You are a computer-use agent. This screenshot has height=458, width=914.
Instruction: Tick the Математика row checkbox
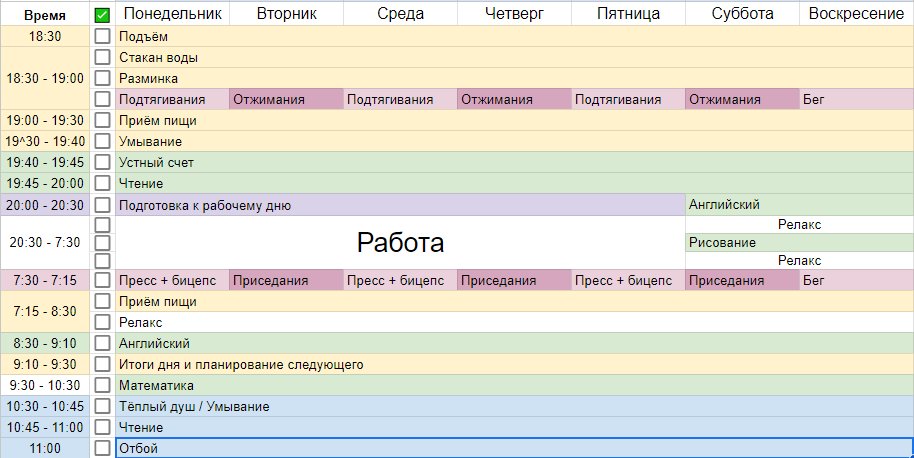[x=102, y=385]
